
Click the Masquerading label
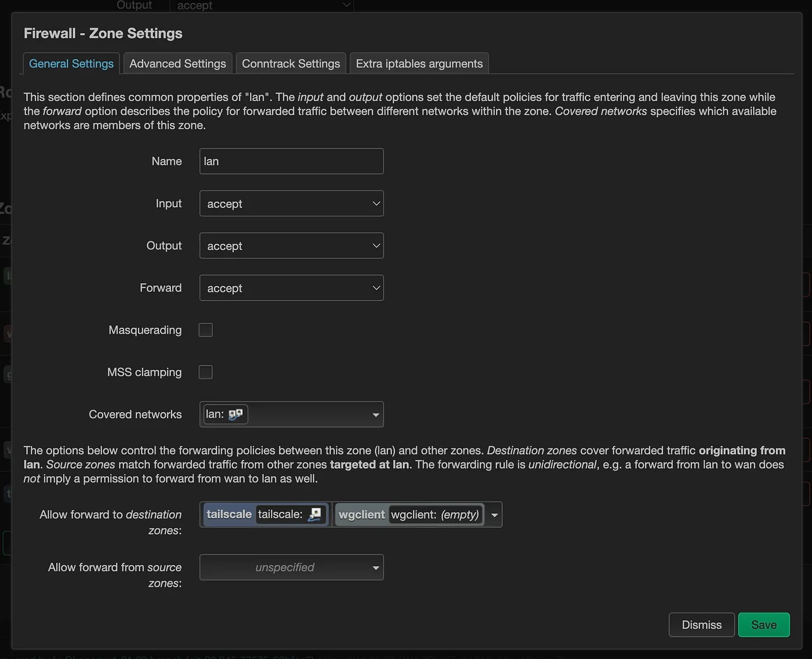145,330
